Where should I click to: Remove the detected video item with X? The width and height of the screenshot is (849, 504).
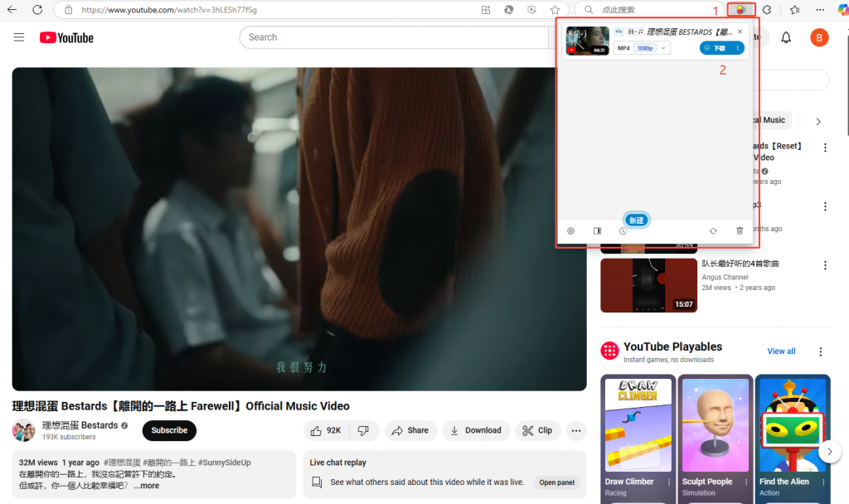740,31
